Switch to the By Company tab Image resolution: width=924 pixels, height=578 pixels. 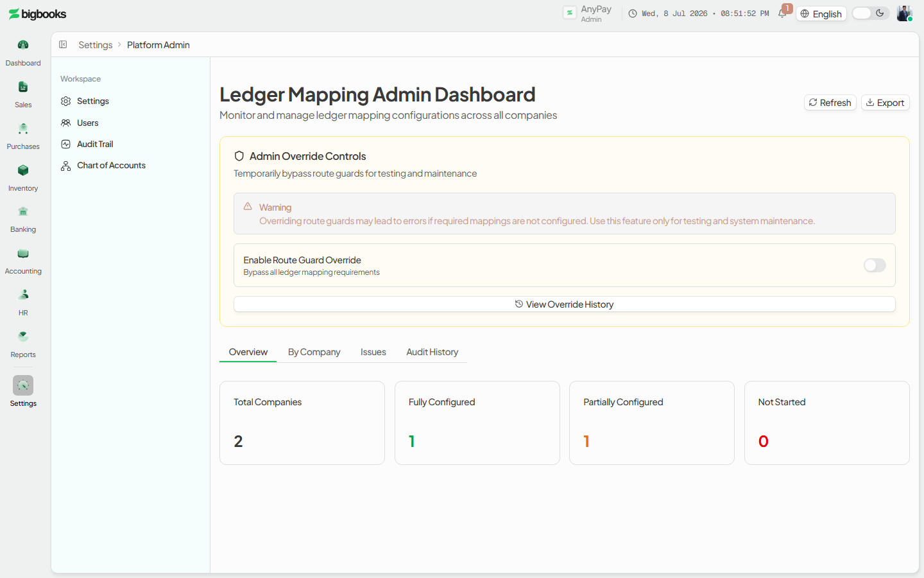coord(314,352)
